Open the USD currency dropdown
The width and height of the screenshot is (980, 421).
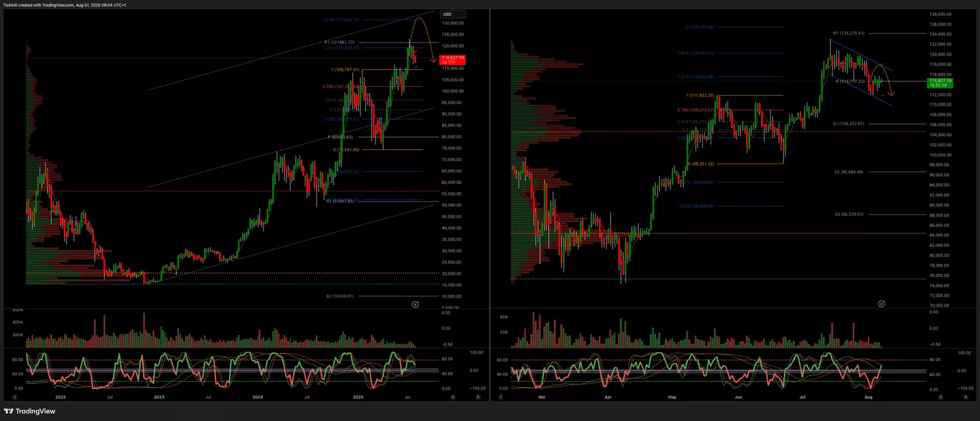452,14
